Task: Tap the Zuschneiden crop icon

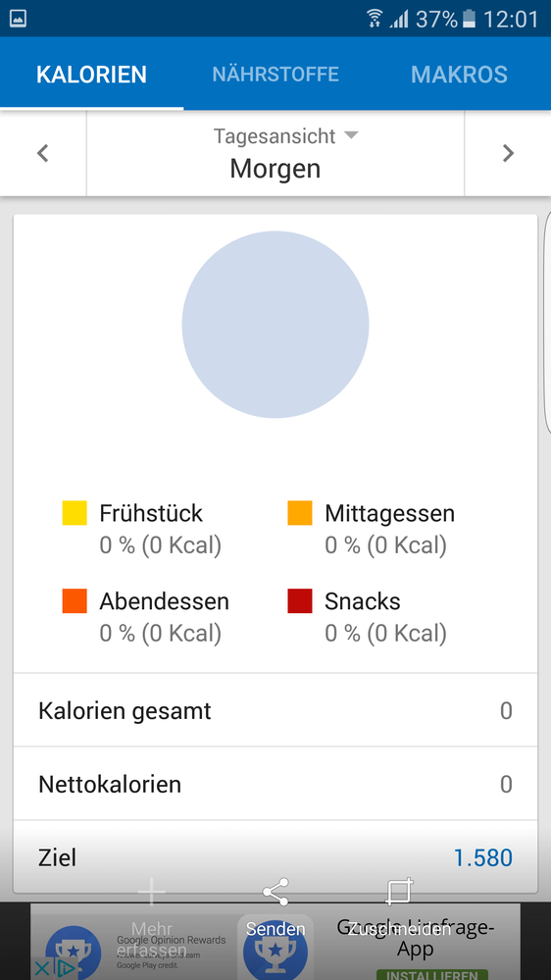Action: [x=399, y=892]
